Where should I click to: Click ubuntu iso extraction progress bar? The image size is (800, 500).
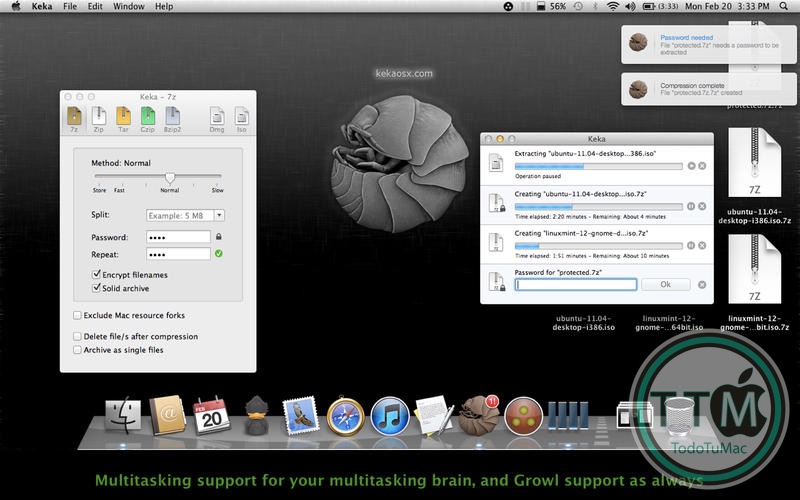598,166
